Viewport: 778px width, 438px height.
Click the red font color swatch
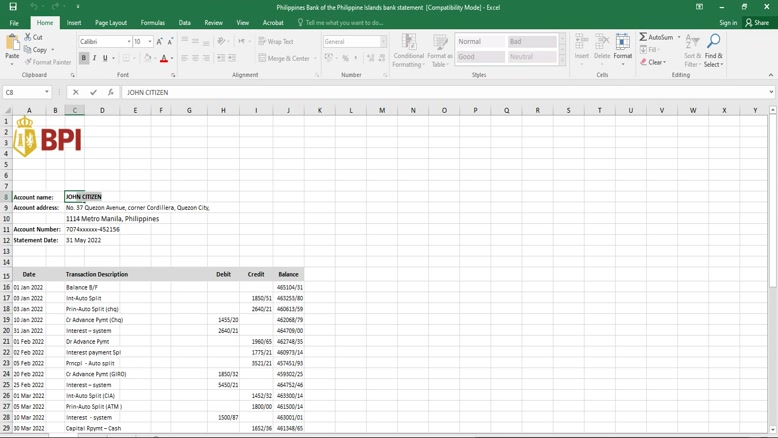pos(164,59)
